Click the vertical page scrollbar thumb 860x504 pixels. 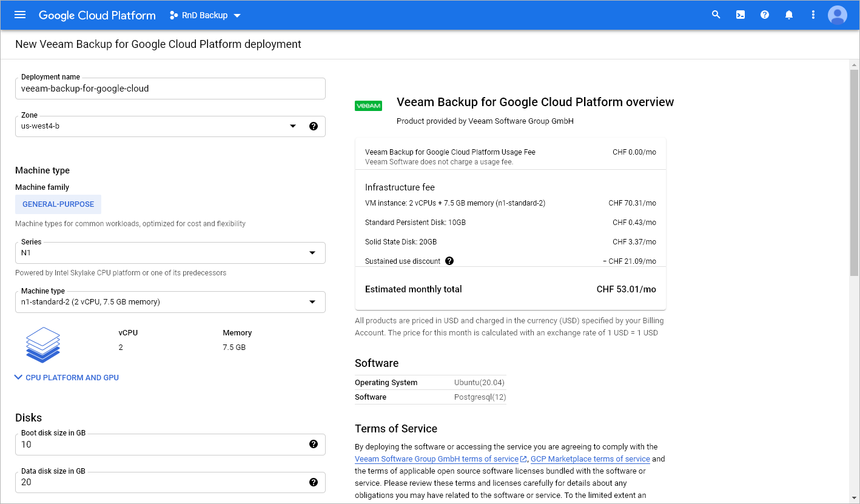(854, 173)
